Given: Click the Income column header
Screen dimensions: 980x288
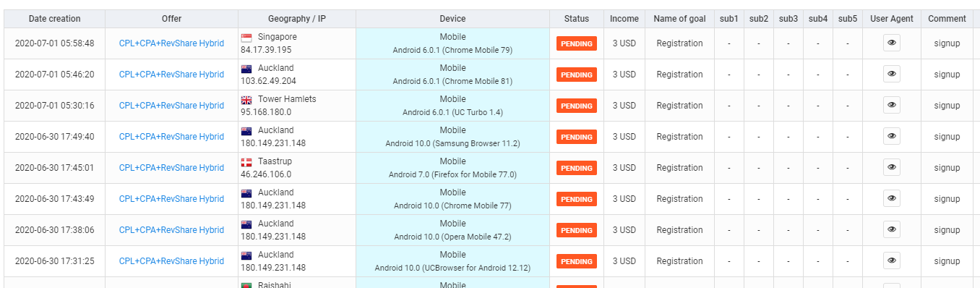Looking at the screenshot, I should [624, 19].
